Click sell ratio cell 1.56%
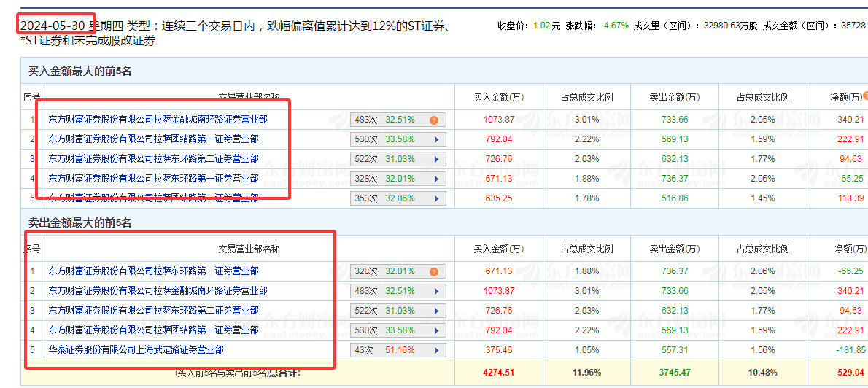The image size is (868, 388). pos(763,350)
